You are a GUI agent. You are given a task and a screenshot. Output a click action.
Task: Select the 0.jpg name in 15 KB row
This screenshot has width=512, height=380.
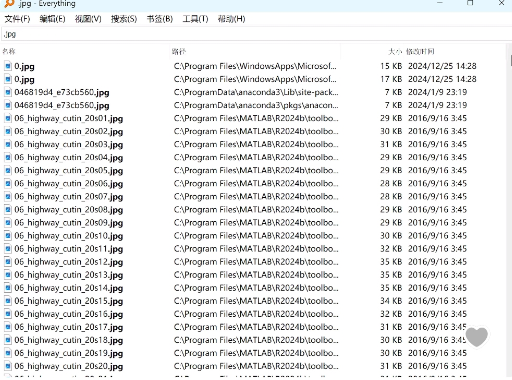click(x=24, y=66)
